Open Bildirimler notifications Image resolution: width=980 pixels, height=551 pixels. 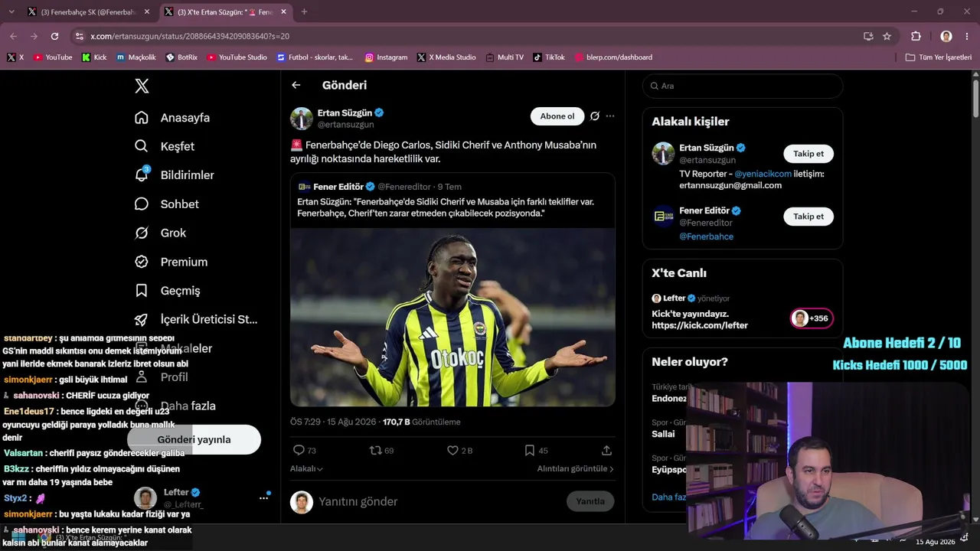175,175
